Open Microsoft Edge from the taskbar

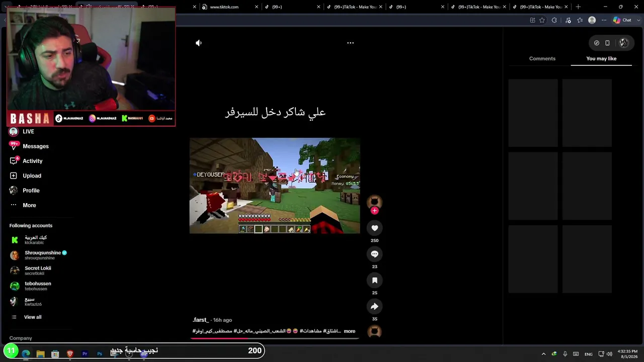tap(26, 354)
